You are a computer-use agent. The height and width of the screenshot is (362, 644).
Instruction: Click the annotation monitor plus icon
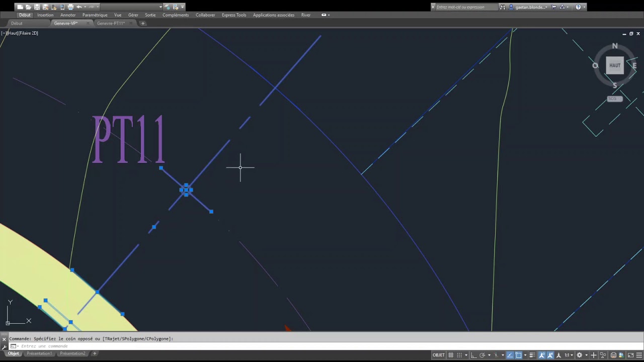pyautogui.click(x=593, y=355)
